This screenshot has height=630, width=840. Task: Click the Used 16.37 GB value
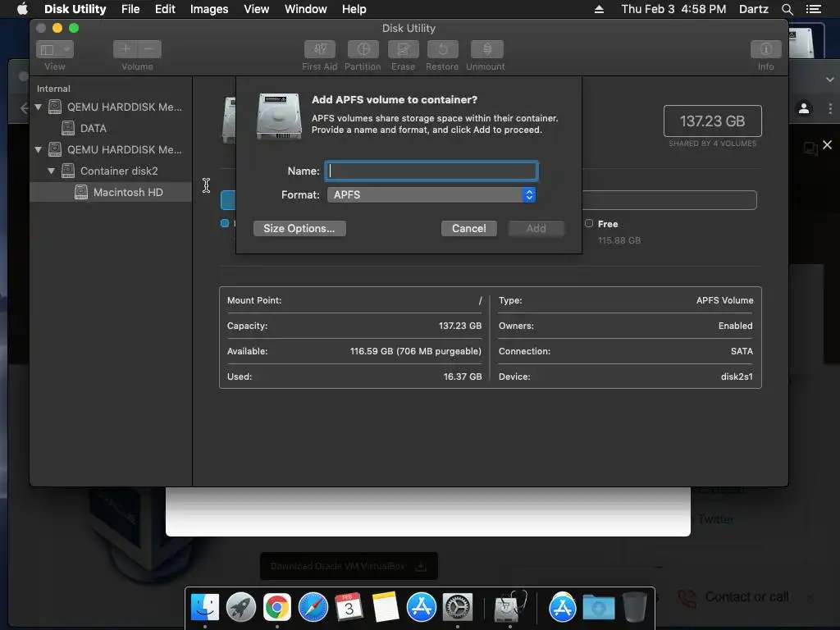[x=463, y=377]
